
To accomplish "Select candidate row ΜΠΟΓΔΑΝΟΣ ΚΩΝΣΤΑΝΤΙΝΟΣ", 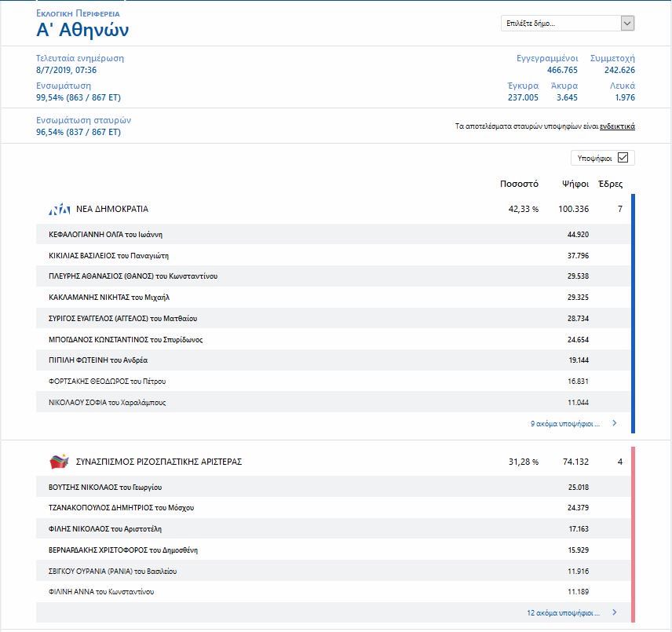I will pyautogui.click(x=334, y=339).
